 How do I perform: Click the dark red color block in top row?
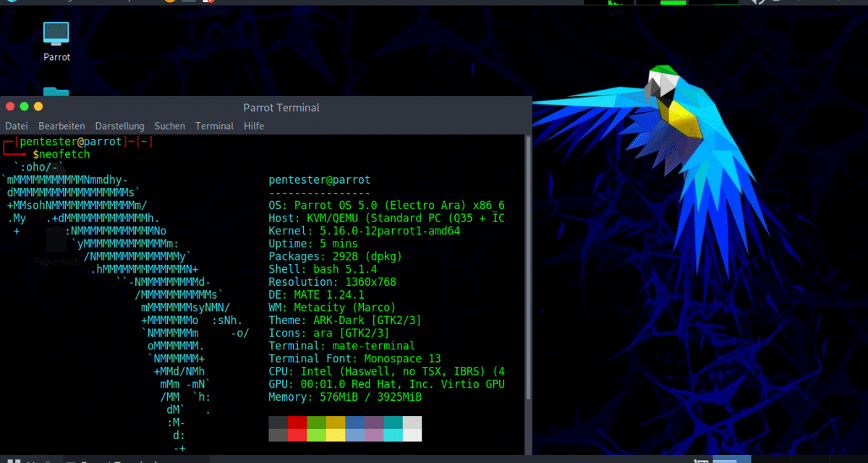click(x=297, y=422)
